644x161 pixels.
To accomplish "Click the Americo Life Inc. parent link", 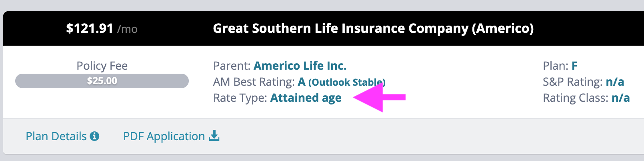I will pyautogui.click(x=300, y=66).
